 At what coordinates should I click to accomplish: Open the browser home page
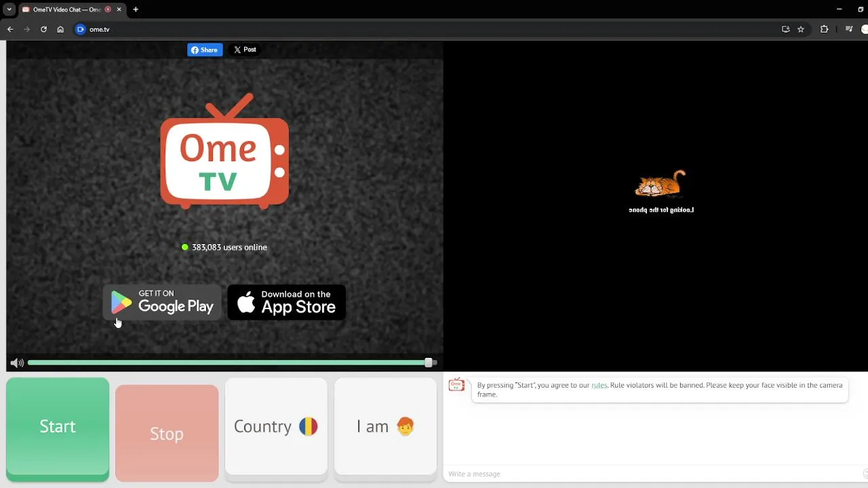[60, 29]
